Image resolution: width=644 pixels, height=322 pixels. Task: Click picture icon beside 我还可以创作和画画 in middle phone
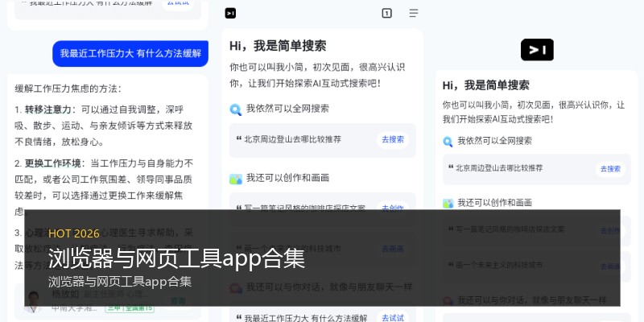click(236, 179)
